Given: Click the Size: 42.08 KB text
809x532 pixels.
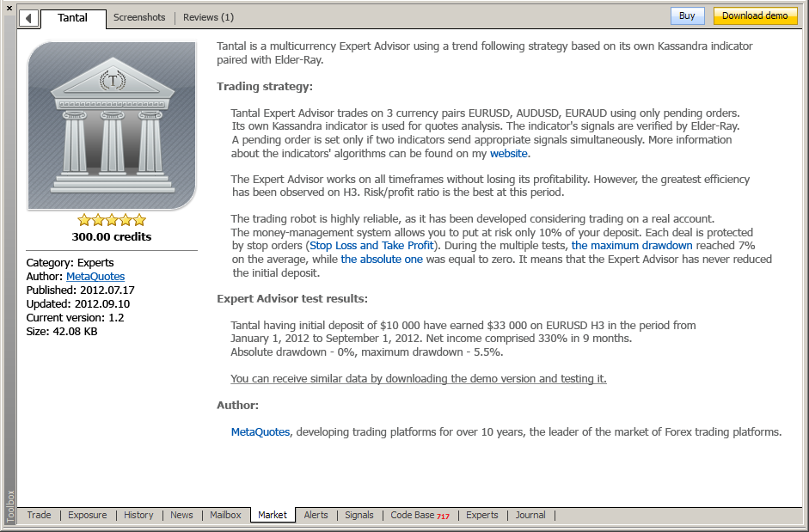Looking at the screenshot, I should coord(62,331).
